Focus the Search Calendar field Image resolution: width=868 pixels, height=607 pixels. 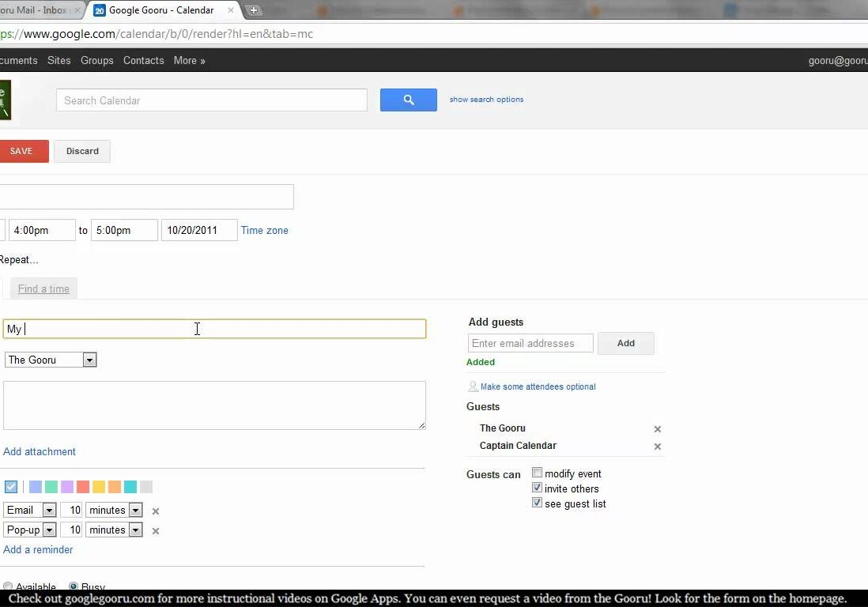(x=211, y=100)
